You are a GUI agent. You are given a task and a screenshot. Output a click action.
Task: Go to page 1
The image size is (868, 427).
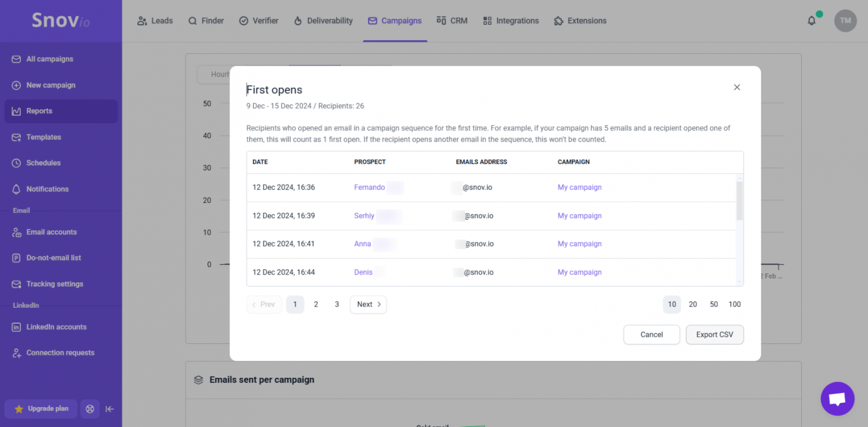[x=295, y=304]
